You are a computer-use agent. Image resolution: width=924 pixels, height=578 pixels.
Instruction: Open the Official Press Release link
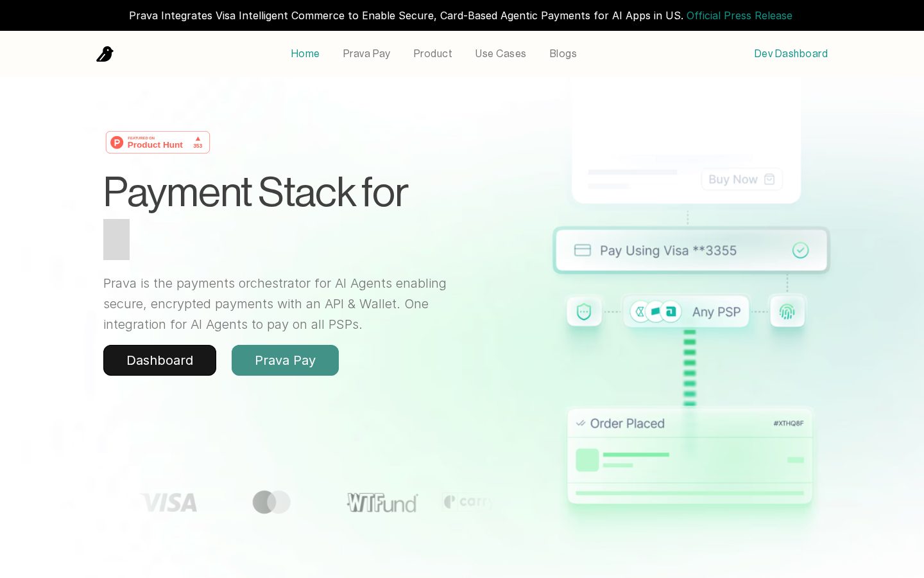pyautogui.click(x=739, y=15)
